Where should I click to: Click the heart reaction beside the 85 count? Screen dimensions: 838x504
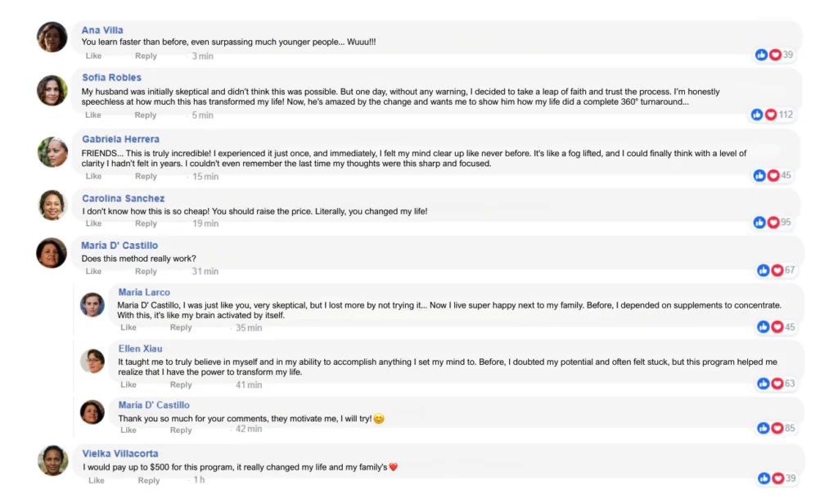(777, 428)
